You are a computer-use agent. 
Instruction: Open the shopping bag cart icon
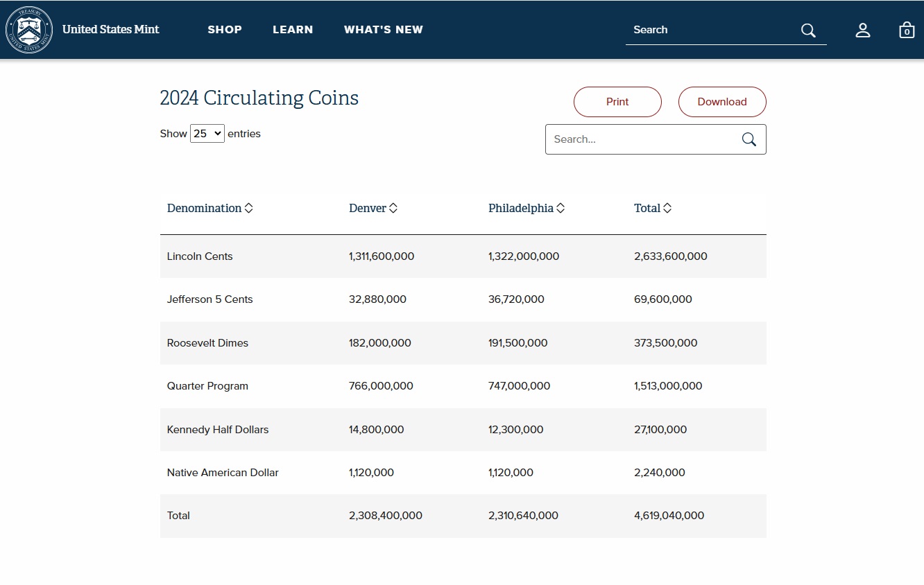(907, 30)
